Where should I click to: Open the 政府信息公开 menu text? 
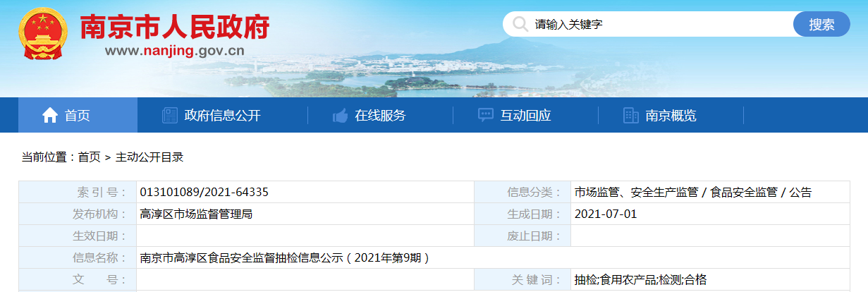tap(222, 116)
